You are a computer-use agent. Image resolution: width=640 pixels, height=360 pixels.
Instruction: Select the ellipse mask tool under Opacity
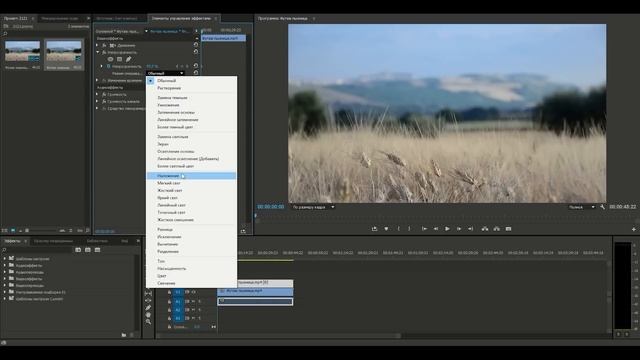110,59
